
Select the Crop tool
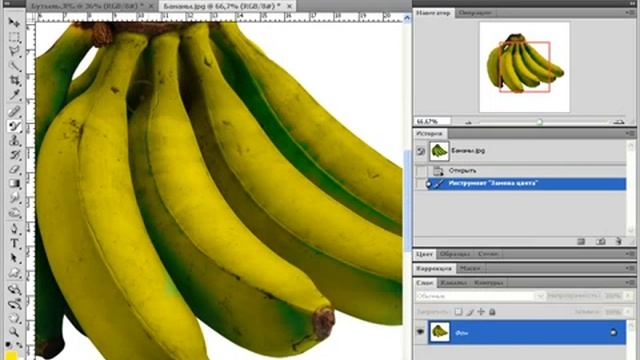[x=15, y=80]
